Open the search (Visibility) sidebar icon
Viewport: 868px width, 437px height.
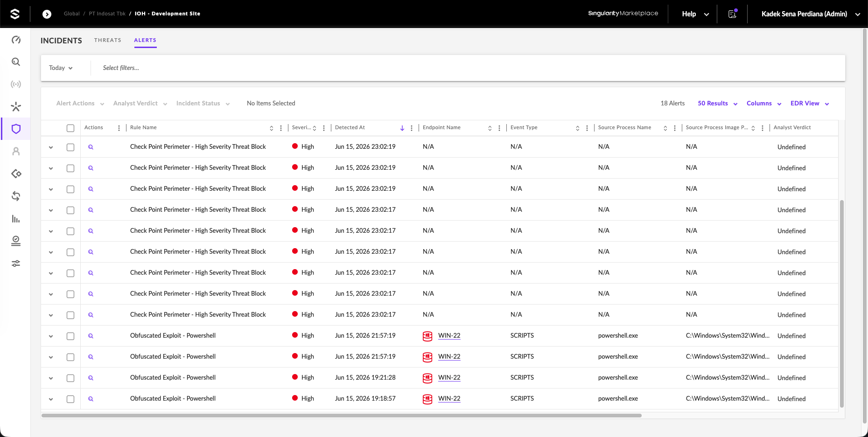coord(16,62)
